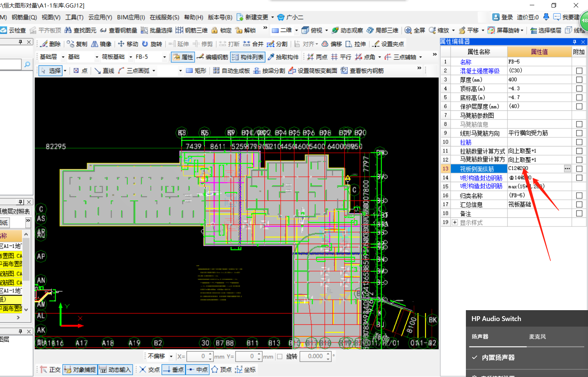588x377 pixels.
Task: Open 钢筋三维 rebar 3D view
Action: click(x=192, y=30)
